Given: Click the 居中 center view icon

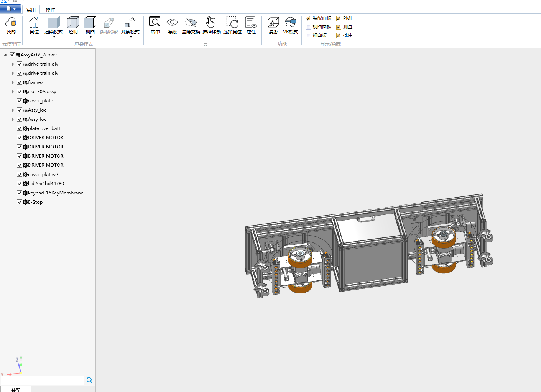Looking at the screenshot, I should [155, 25].
